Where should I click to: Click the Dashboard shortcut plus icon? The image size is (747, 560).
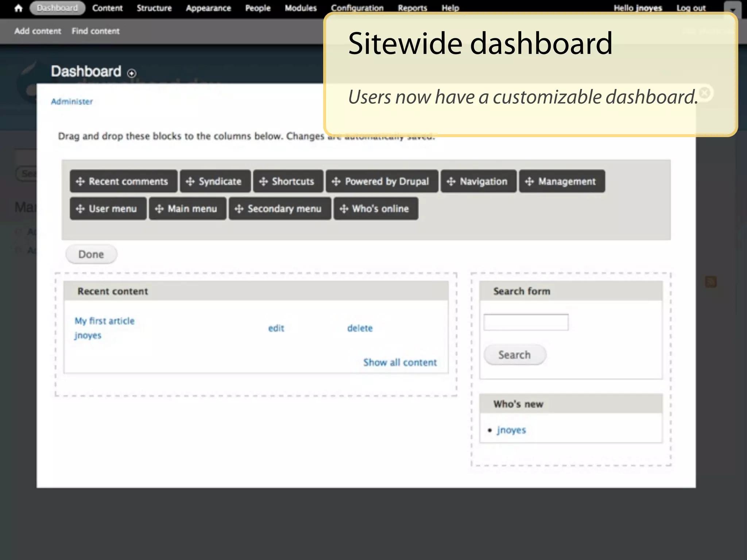click(x=132, y=73)
